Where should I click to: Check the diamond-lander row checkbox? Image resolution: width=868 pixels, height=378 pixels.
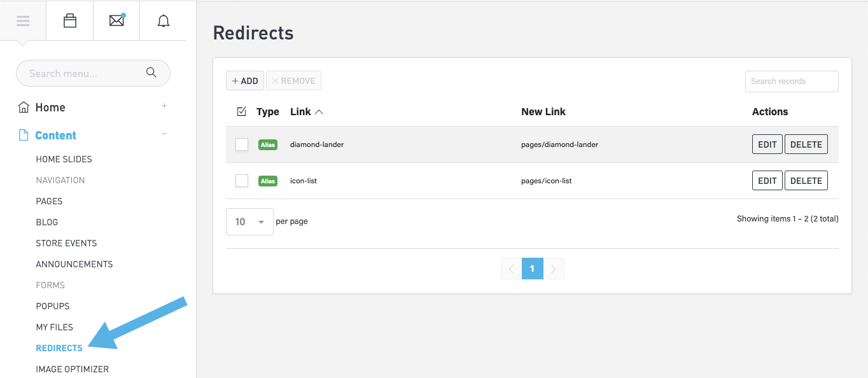pos(242,144)
